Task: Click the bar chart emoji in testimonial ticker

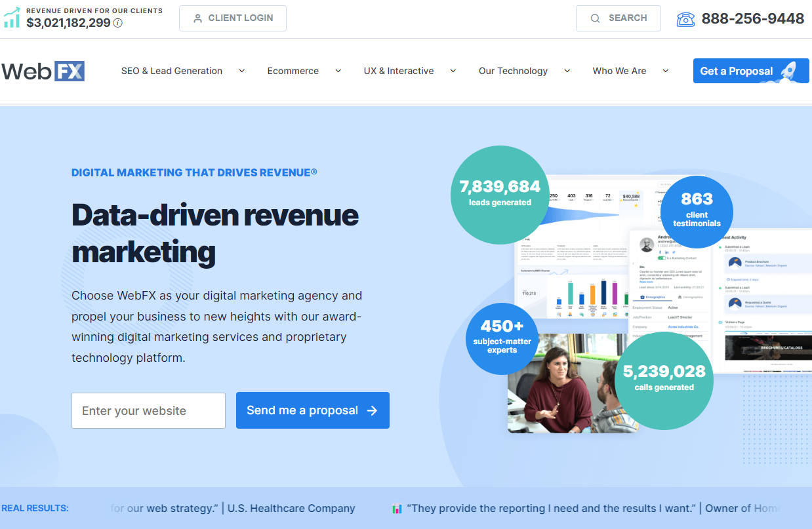Action: (x=397, y=508)
